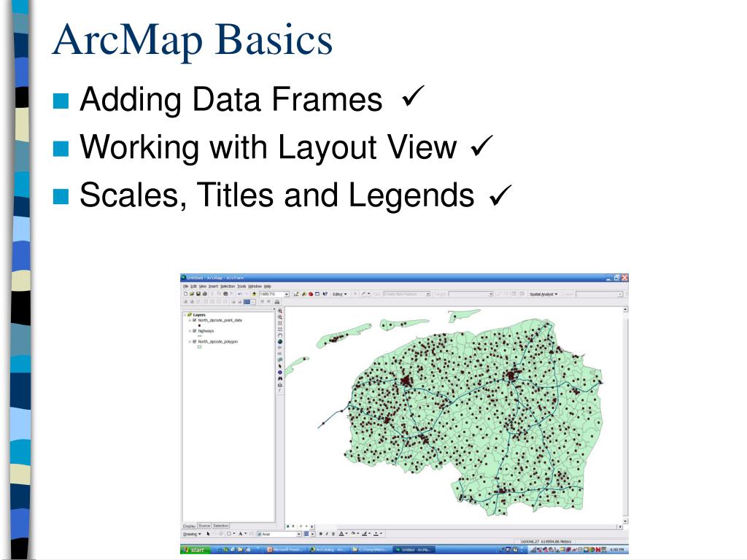Collapse the North_zipcode_polygon layer legend
This screenshot has width=747, height=560.
coord(190,341)
